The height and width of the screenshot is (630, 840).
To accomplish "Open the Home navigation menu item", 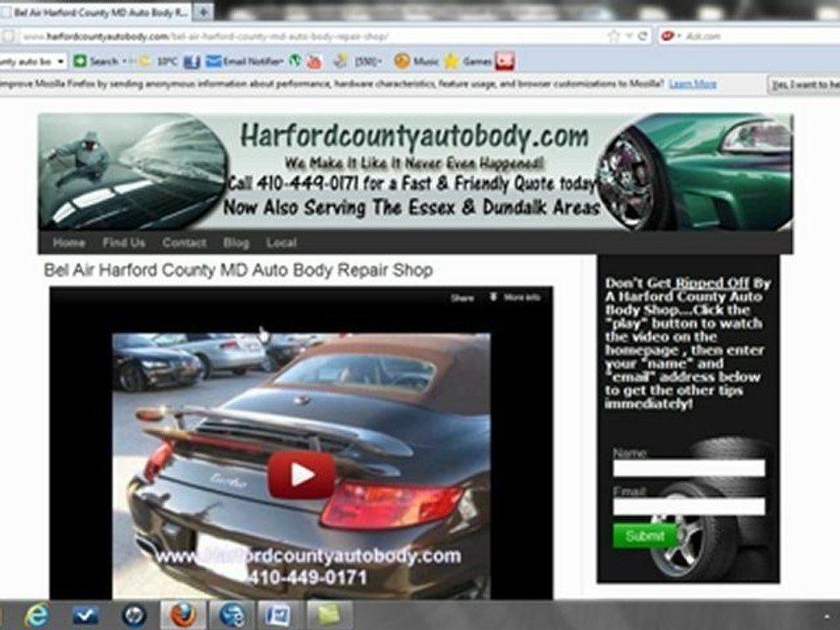I will point(69,242).
